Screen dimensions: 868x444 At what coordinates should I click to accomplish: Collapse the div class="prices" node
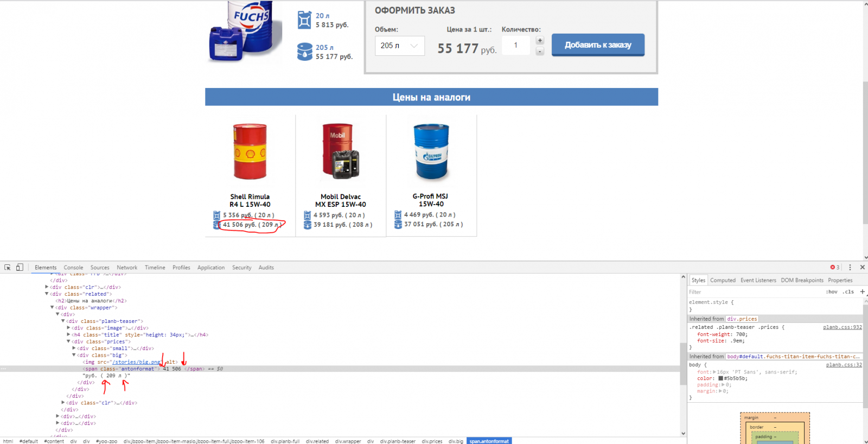point(68,341)
